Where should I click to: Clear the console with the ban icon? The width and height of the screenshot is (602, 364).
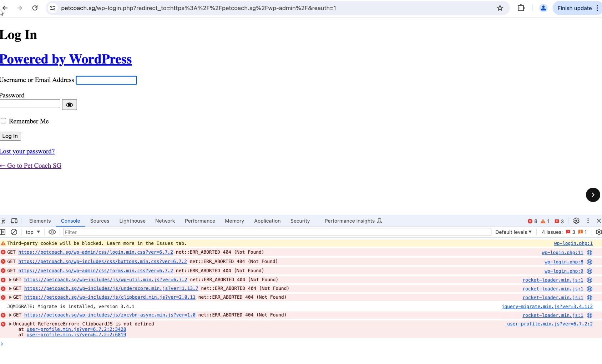[x=14, y=232]
